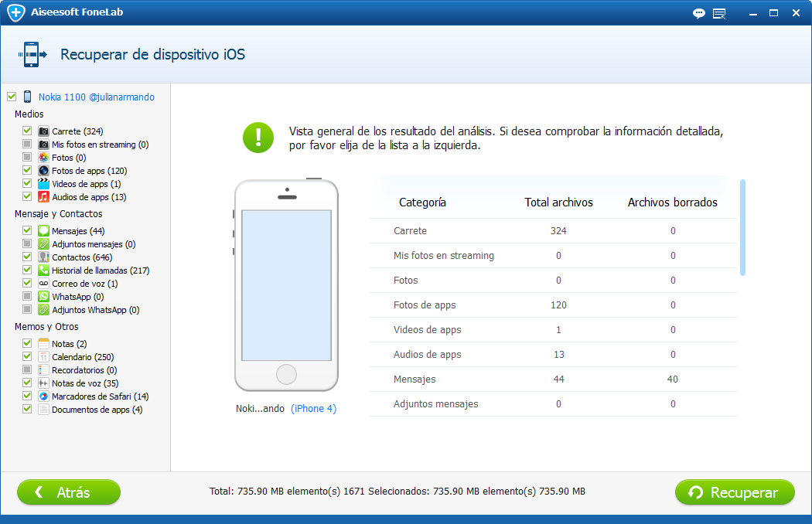812x524 pixels.
Task: Click the Adjuntos WhatsApp icon
Action: click(x=43, y=310)
